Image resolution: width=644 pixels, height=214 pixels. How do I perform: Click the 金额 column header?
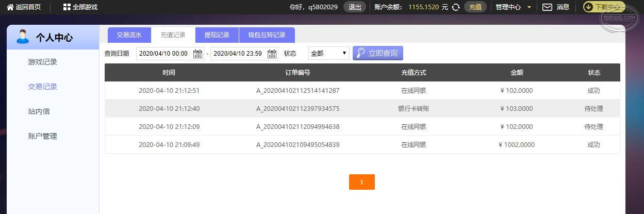(517, 73)
